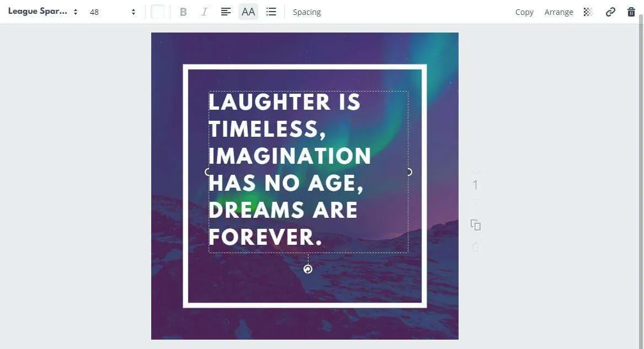
Task: Click the "LAUGHTER IS" text line
Action: 284,102
